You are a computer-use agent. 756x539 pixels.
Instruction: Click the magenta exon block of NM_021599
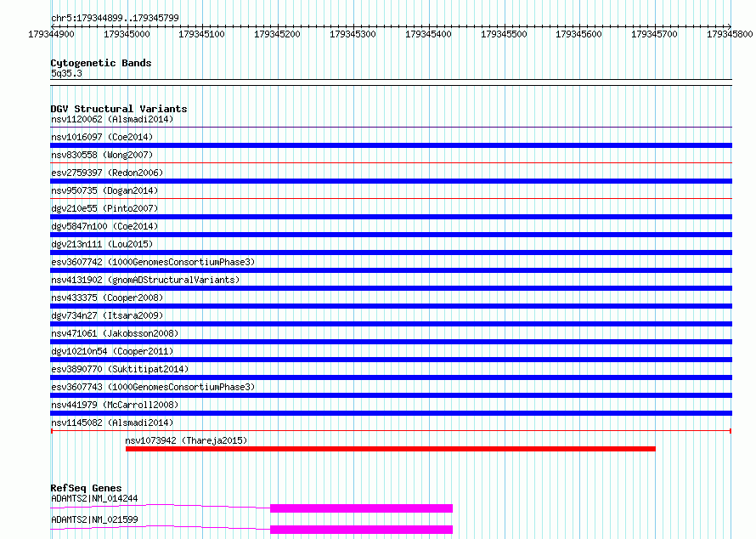(x=361, y=530)
